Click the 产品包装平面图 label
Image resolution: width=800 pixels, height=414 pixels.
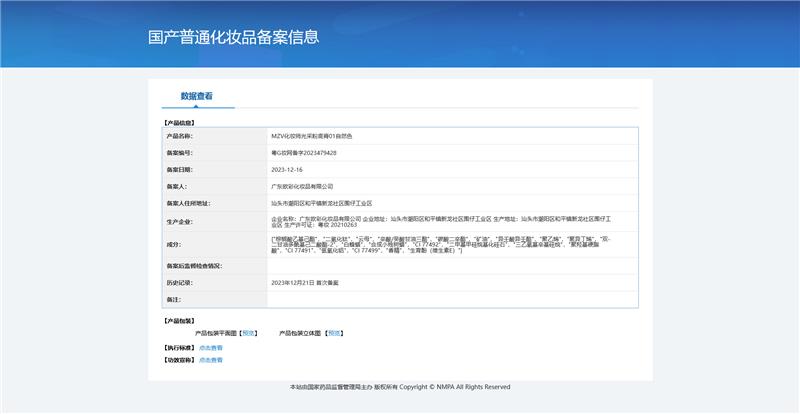pos(216,333)
